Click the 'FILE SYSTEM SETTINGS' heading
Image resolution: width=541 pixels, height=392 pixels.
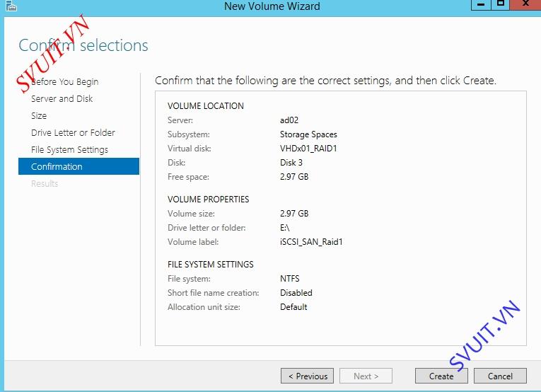pyautogui.click(x=211, y=265)
